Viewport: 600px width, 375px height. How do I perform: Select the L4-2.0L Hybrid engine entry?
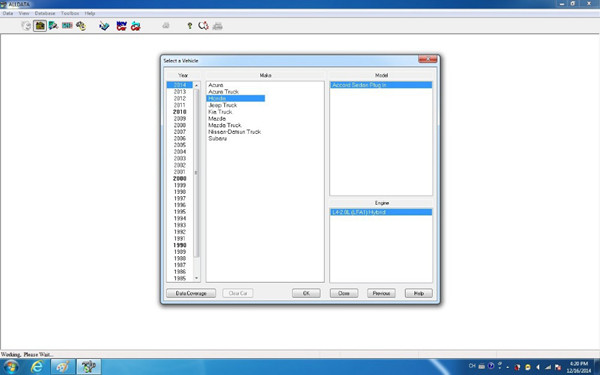pos(381,212)
